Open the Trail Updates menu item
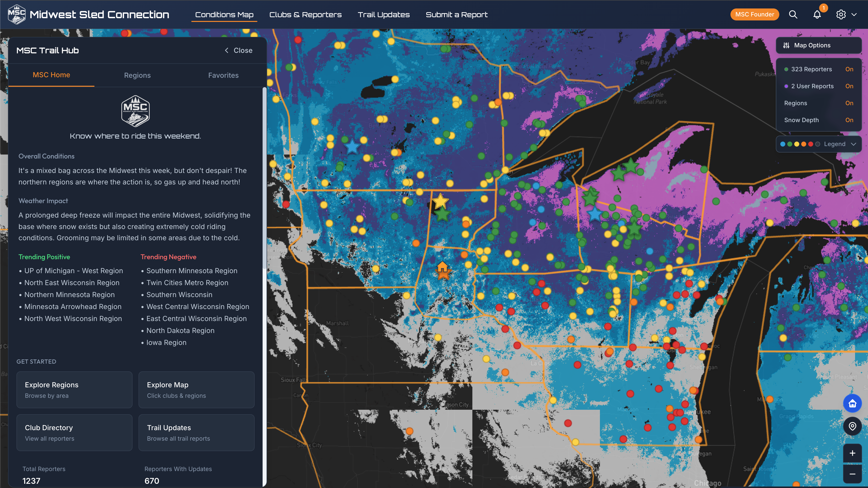The height and width of the screenshot is (488, 868). pyautogui.click(x=384, y=14)
